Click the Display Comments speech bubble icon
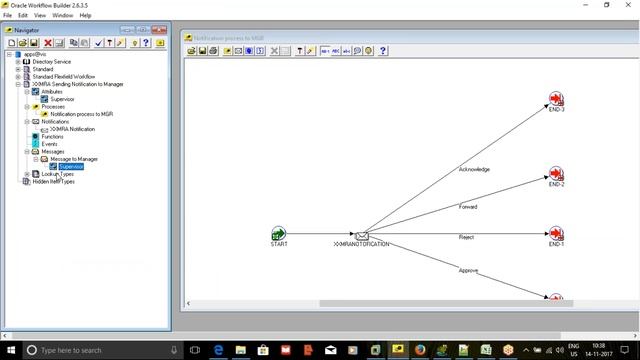The width and height of the screenshot is (640, 360). coord(358,51)
